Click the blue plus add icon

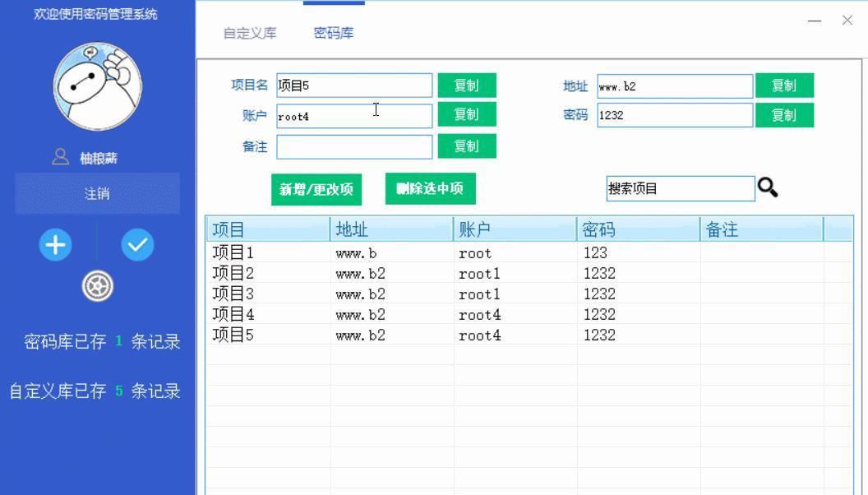tap(55, 245)
